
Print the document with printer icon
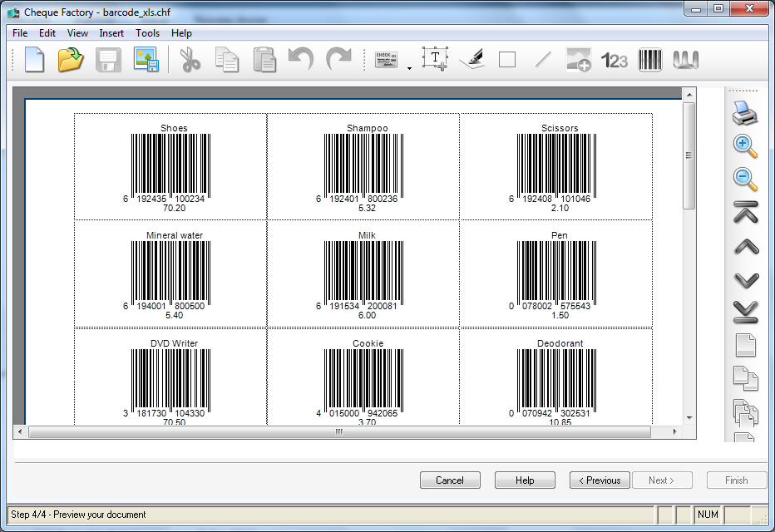pos(745,112)
